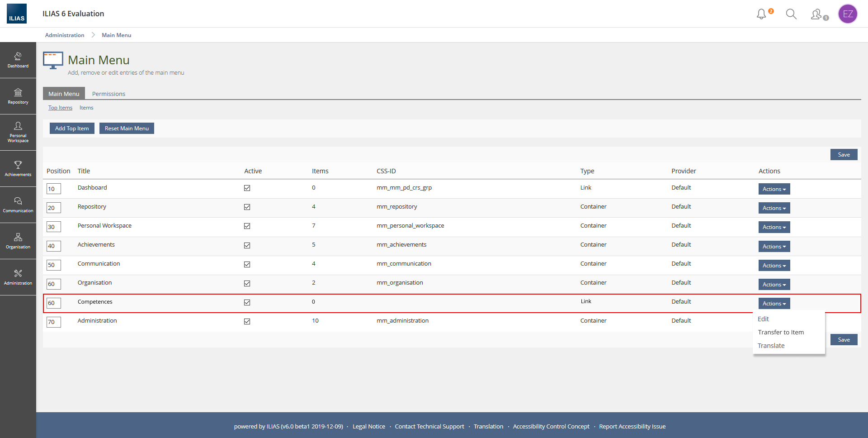Open the Who is online user icon

click(x=817, y=14)
